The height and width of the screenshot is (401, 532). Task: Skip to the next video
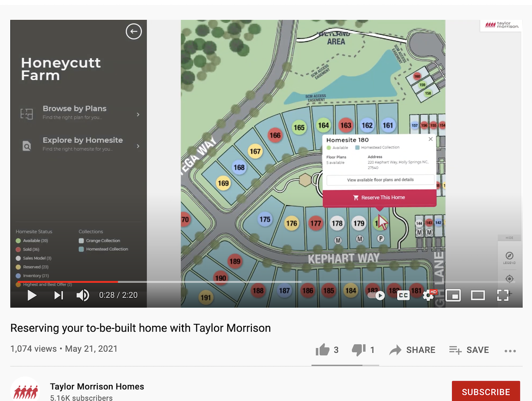[x=59, y=295]
